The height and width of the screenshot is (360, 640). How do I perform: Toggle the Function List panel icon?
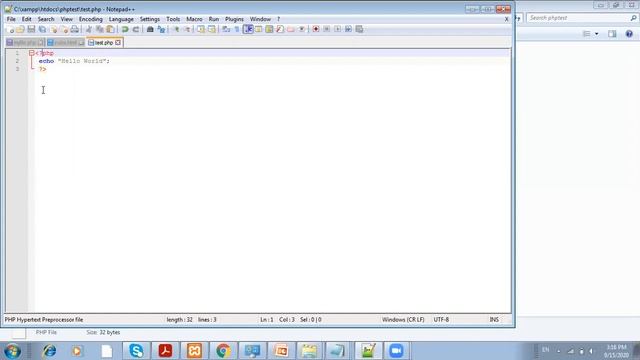[x=280, y=29]
